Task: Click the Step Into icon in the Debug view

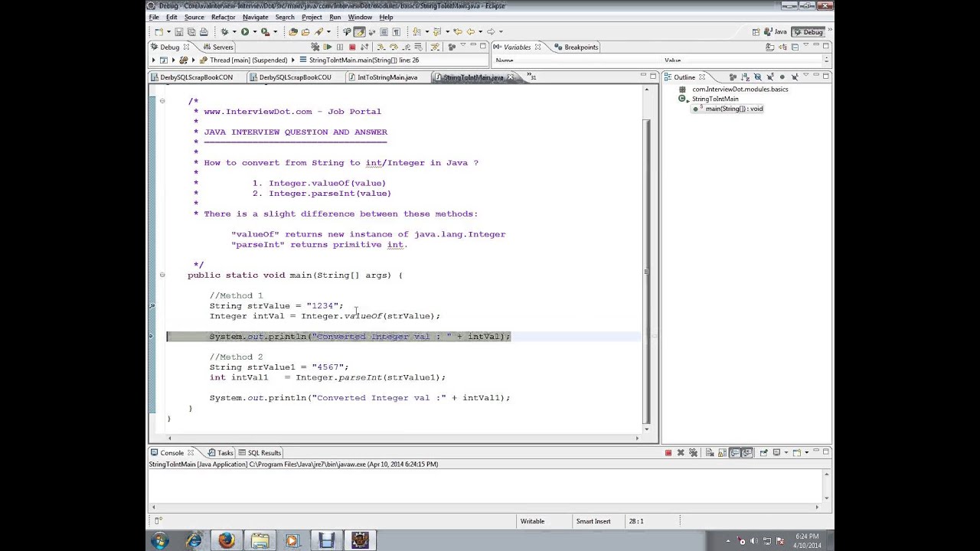Action: click(x=381, y=47)
